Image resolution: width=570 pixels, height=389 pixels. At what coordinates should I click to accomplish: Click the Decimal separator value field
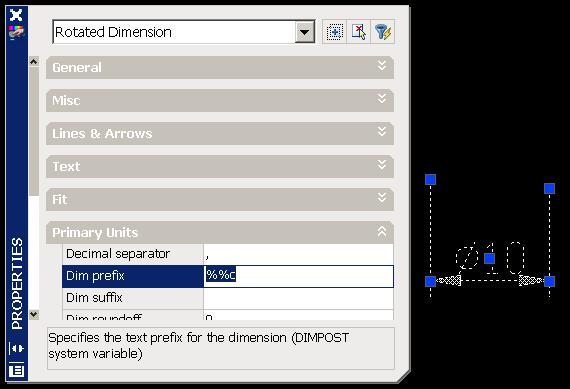[298, 254]
